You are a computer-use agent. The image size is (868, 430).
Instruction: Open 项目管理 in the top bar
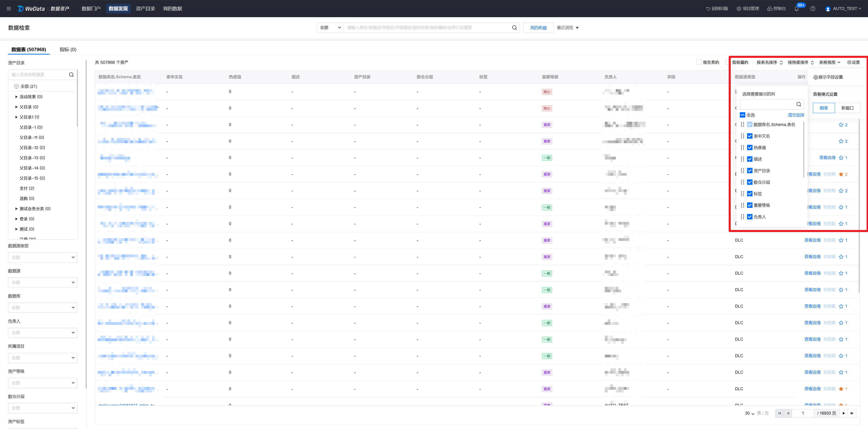(x=748, y=9)
